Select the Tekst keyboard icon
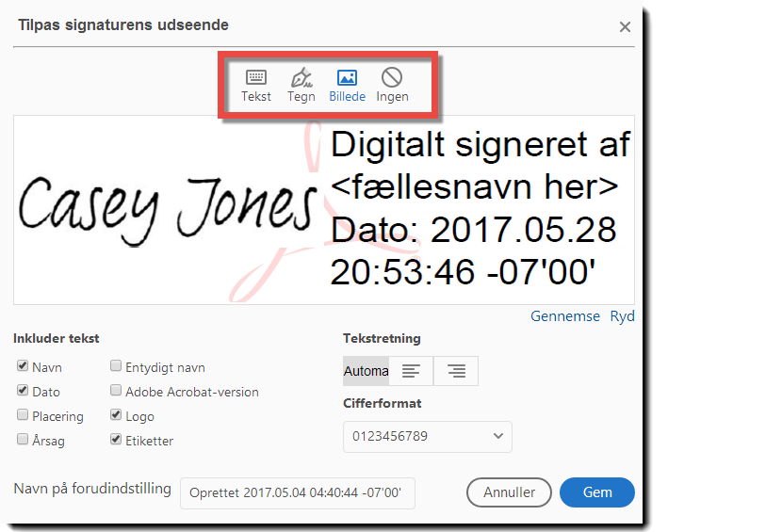 [256, 77]
